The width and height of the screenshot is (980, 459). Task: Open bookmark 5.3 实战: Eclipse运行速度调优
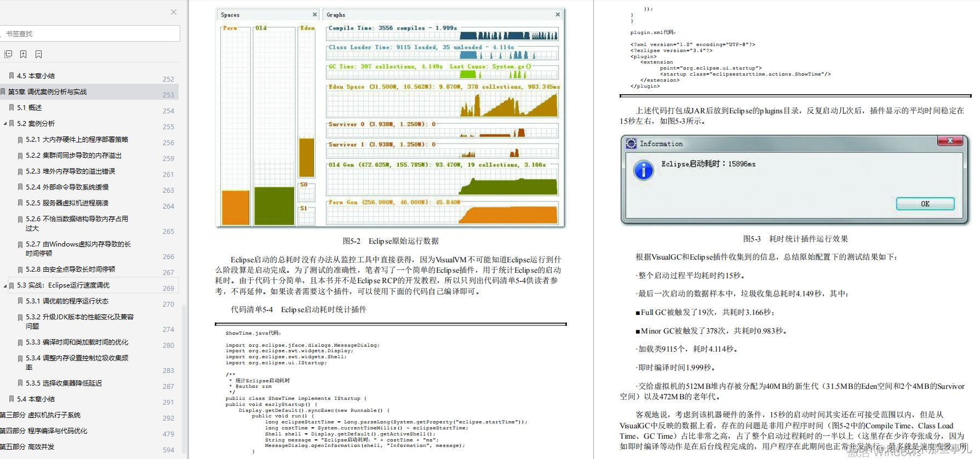point(63,285)
